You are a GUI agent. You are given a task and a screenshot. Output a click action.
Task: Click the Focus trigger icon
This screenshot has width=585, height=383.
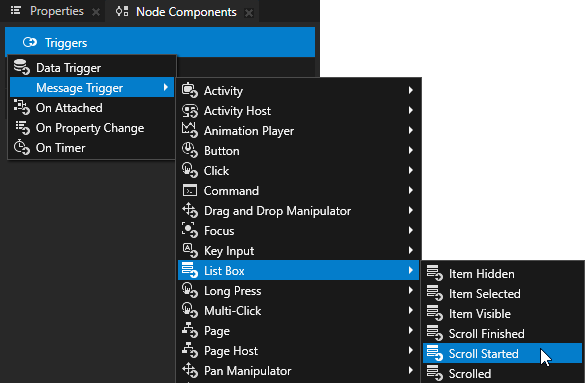(x=190, y=230)
